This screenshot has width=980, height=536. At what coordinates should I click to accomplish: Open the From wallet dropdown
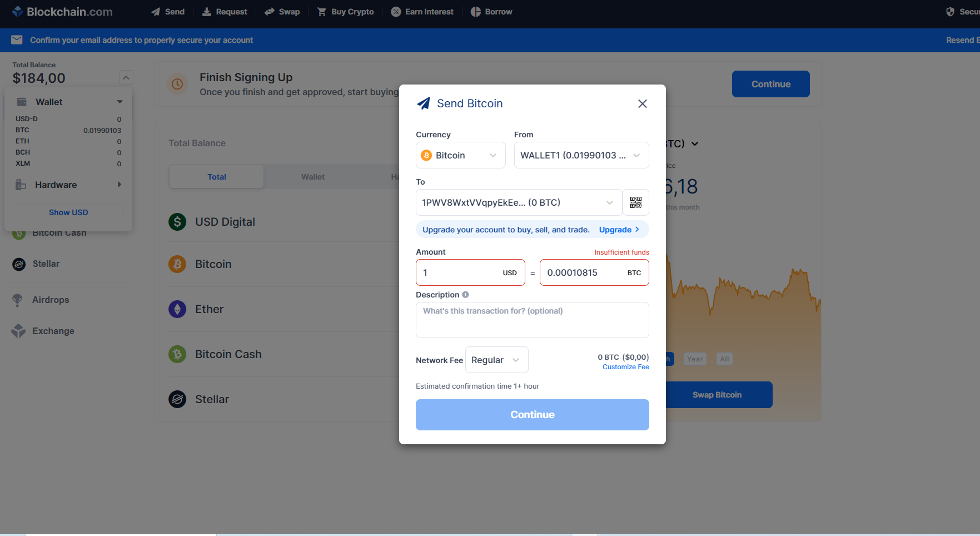[581, 155]
